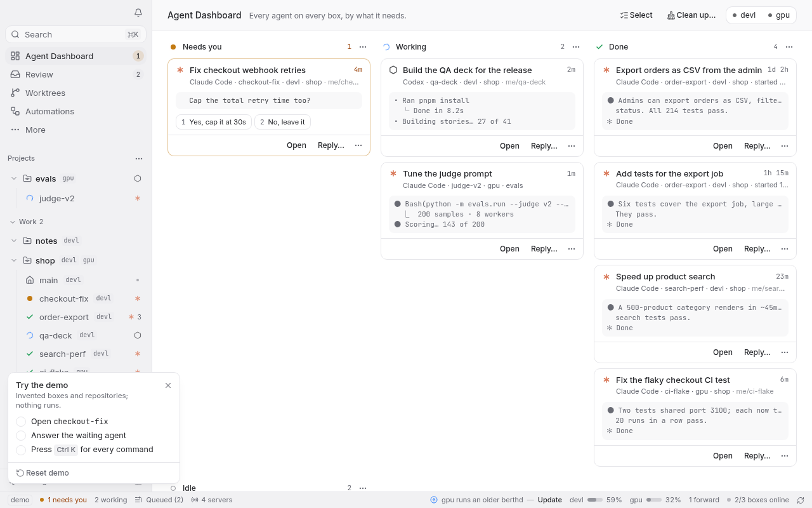Expand the More sidebar item
Image resolution: width=812 pixels, height=508 pixels.
pyautogui.click(x=76, y=130)
